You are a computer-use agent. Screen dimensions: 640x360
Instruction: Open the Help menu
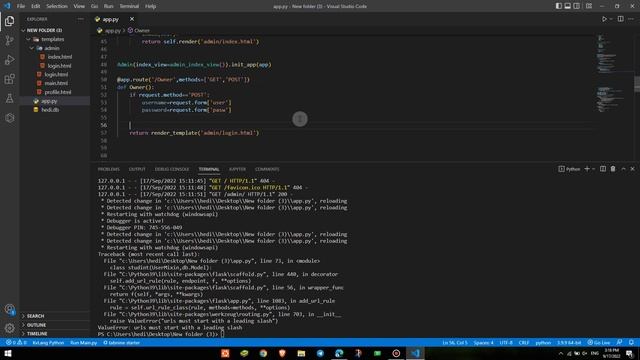[151, 6]
